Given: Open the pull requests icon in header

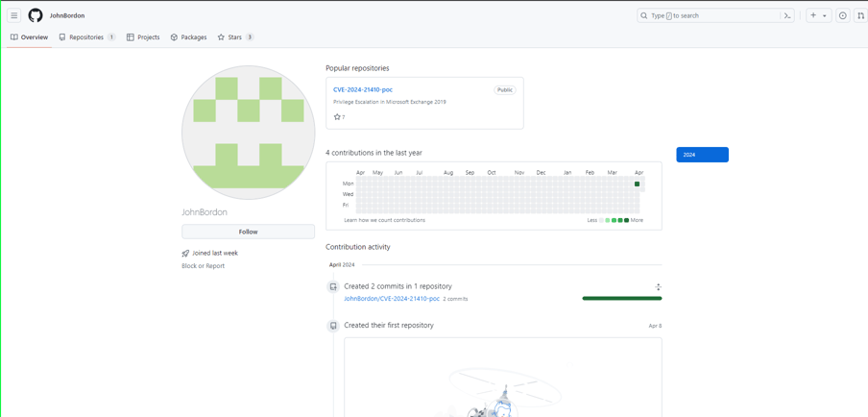Looking at the screenshot, I should (x=861, y=15).
